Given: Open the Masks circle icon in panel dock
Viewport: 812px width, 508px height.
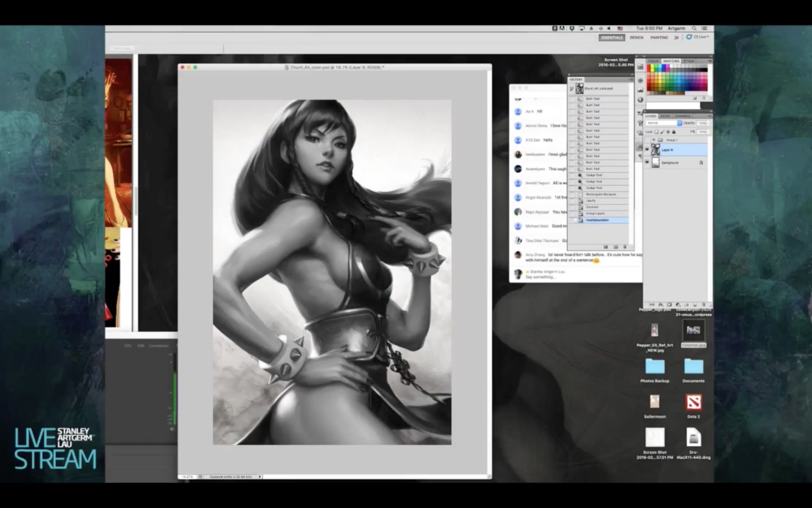Looking at the screenshot, I should pyautogui.click(x=640, y=99).
